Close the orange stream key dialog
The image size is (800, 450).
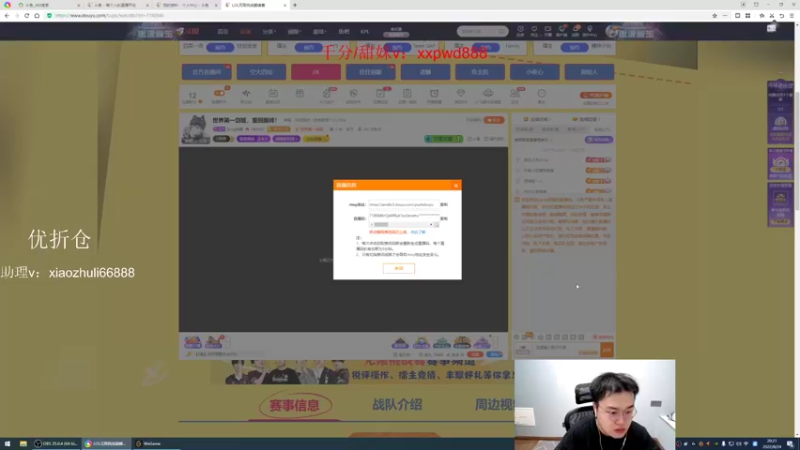pyautogui.click(x=456, y=185)
